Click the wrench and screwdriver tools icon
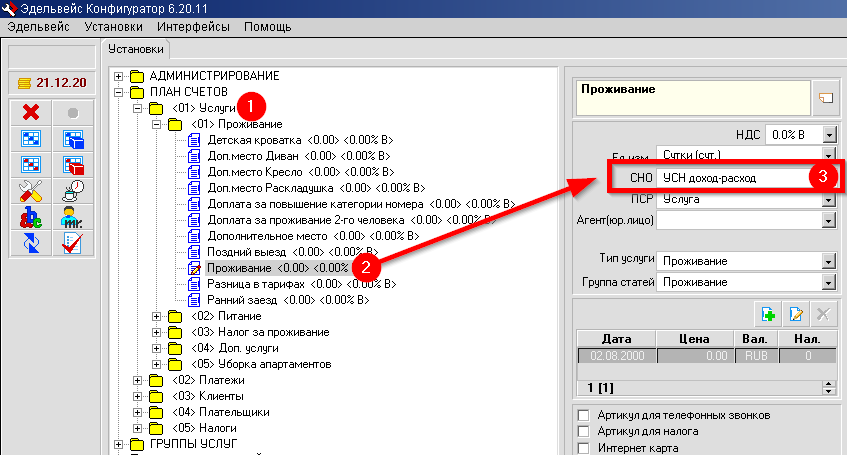This screenshot has width=847, height=455. click(x=30, y=190)
